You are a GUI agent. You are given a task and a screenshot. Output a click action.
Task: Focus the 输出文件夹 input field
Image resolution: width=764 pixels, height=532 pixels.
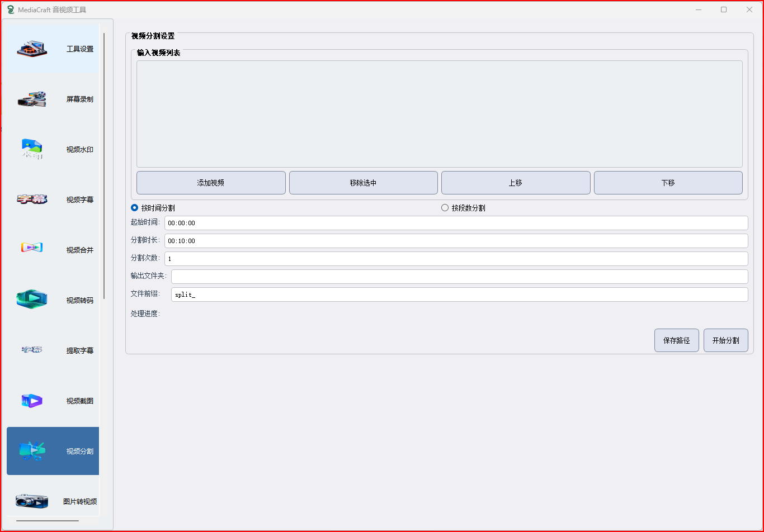(459, 277)
